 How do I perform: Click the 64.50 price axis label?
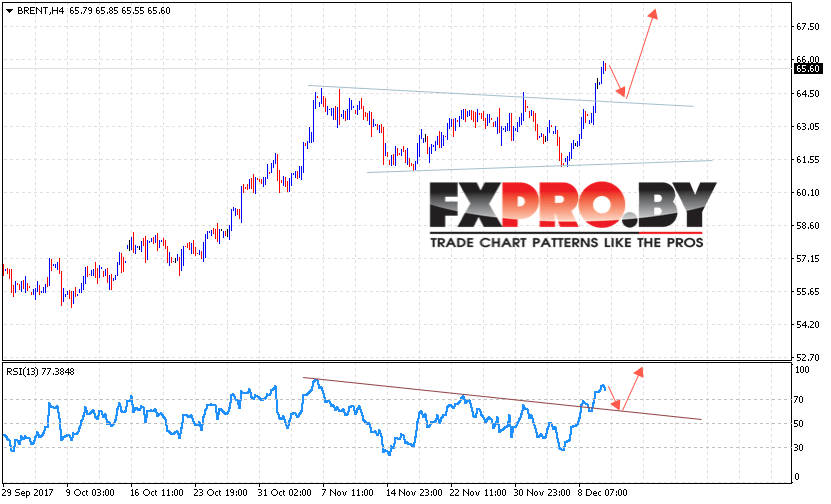808,94
